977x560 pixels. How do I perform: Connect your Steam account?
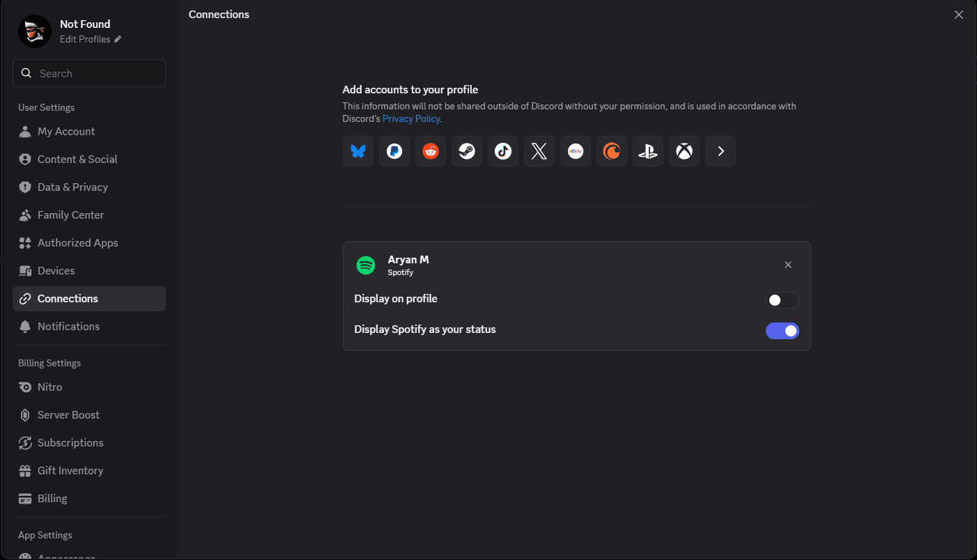coord(467,151)
